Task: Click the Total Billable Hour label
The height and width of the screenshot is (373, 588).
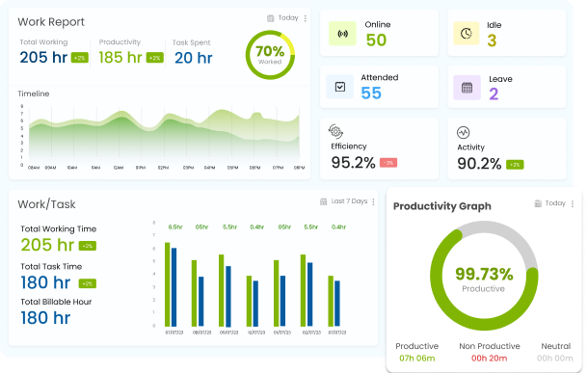Action: tap(56, 302)
